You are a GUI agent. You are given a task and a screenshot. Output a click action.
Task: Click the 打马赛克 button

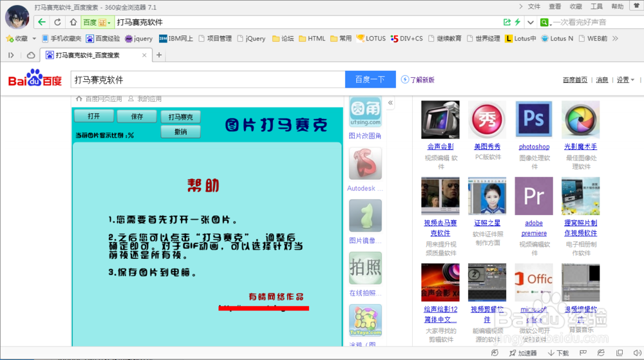click(181, 117)
